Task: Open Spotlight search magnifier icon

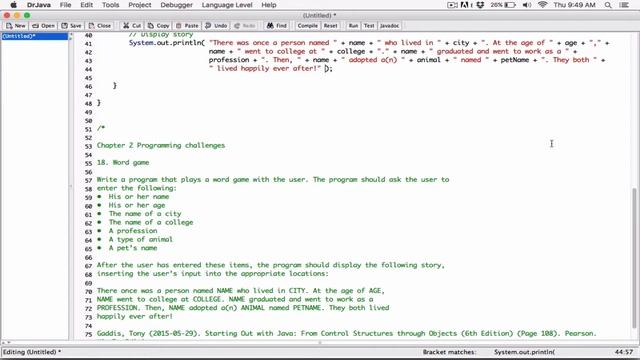Action: click(608, 5)
